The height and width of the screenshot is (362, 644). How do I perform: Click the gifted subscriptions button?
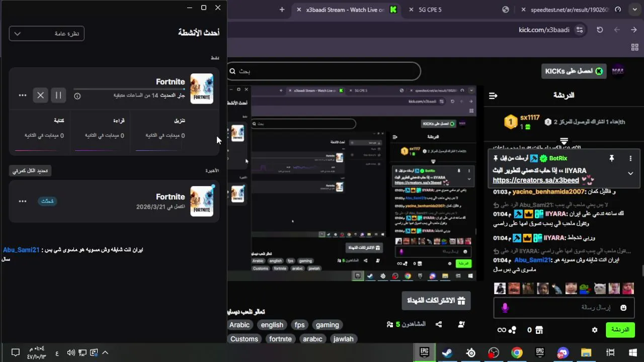pos(436,301)
